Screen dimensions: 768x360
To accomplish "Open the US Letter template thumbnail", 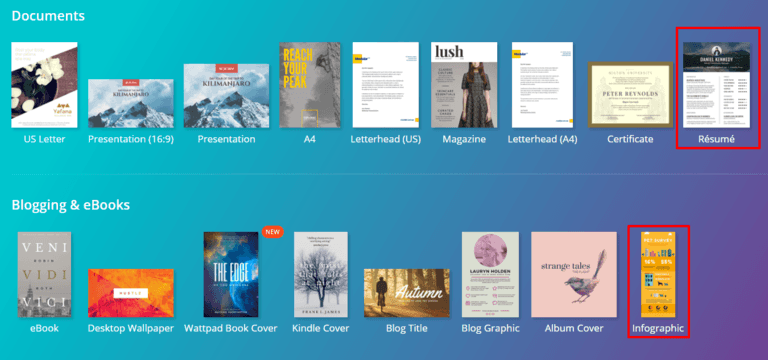I will [44, 85].
